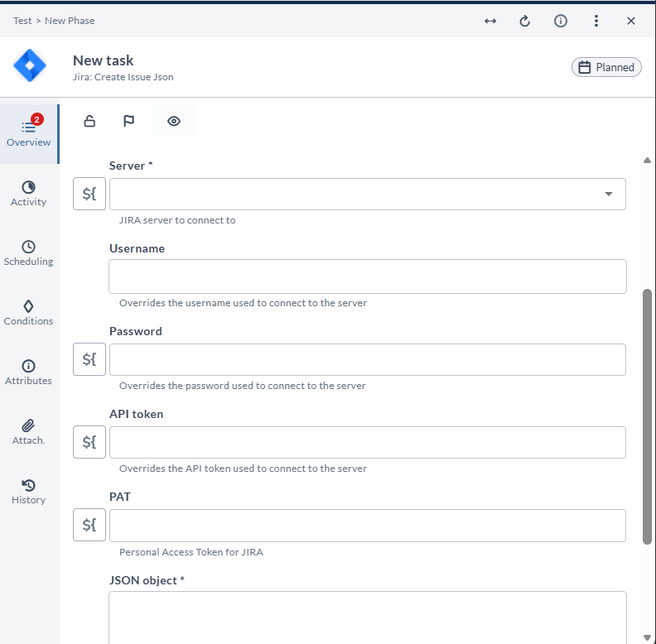Image resolution: width=656 pixels, height=644 pixels.
Task: Refresh the task with the reload icon
Action: pos(525,21)
